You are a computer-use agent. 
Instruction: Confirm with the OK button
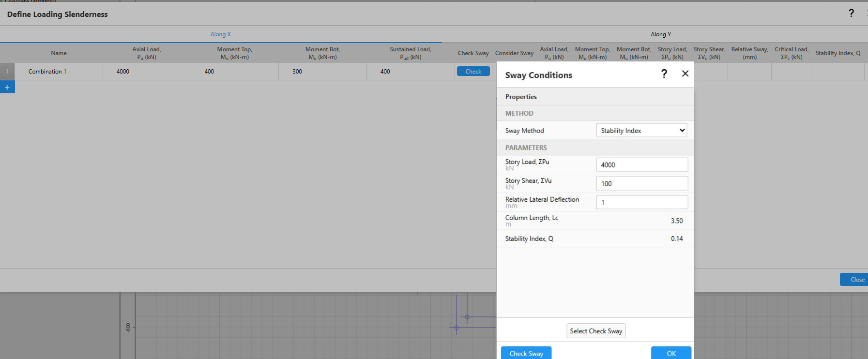[671, 353]
